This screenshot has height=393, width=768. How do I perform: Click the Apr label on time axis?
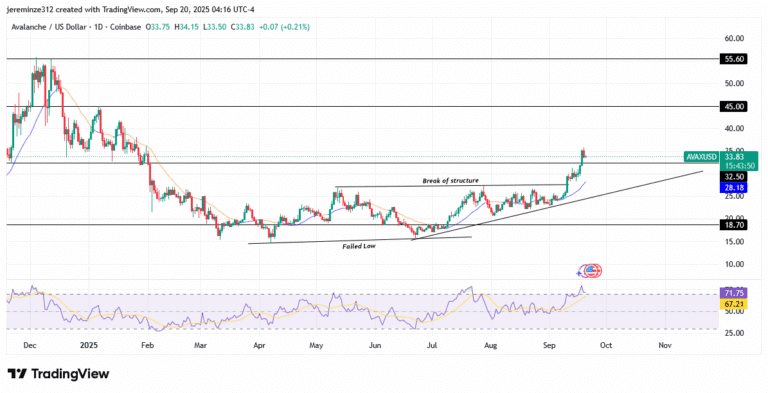pos(259,345)
